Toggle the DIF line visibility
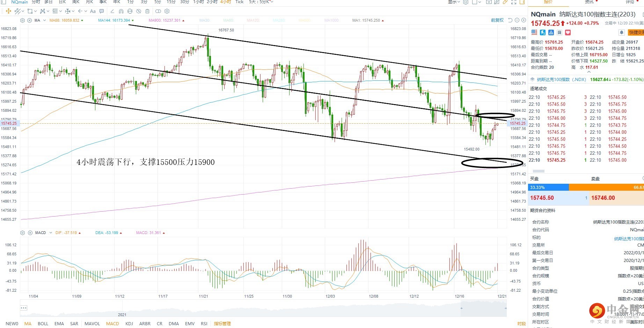 (x=68, y=233)
